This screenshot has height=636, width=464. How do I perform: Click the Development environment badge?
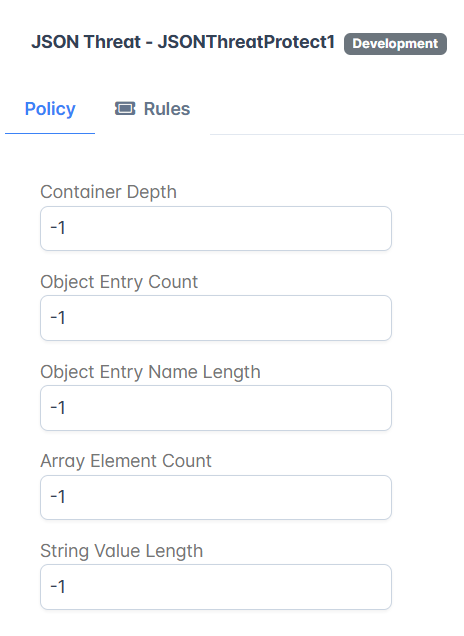point(395,43)
